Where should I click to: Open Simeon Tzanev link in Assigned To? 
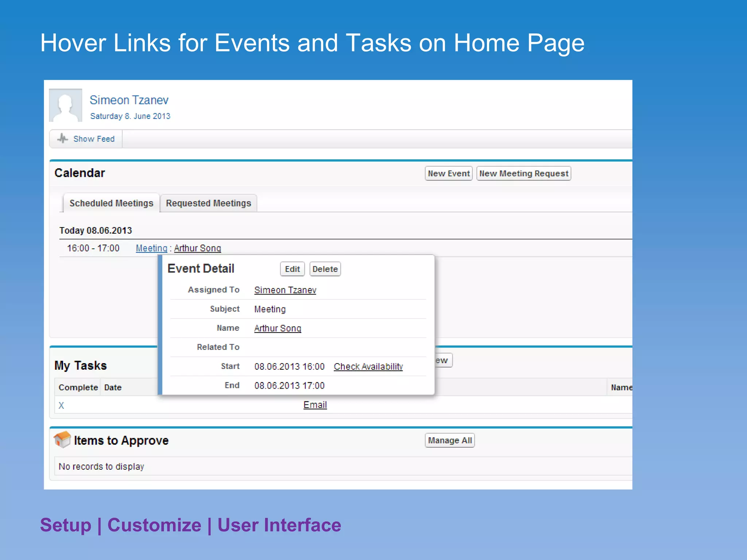285,290
